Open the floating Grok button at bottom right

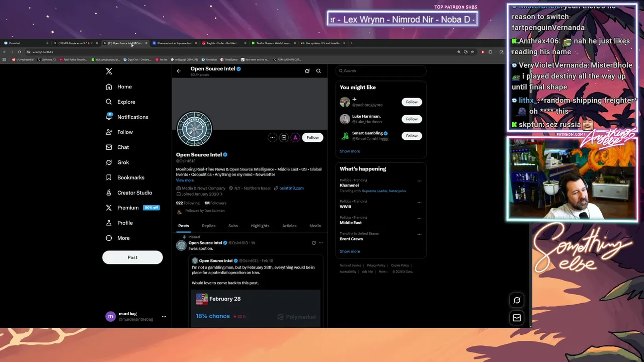click(x=517, y=300)
